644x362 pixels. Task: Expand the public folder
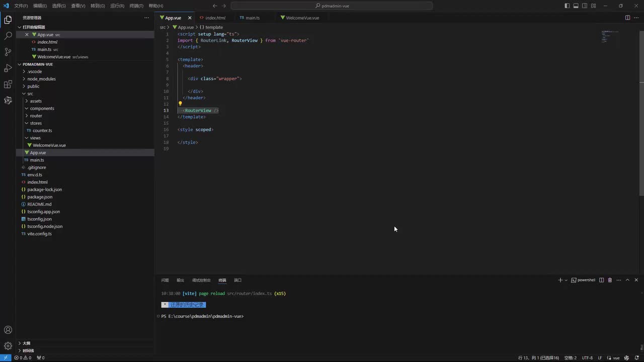coord(33,86)
